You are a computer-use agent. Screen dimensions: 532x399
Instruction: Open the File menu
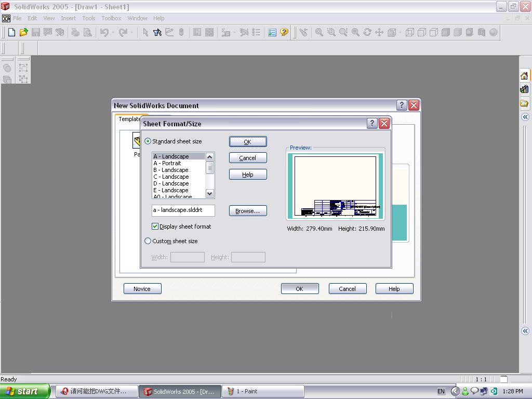click(17, 18)
